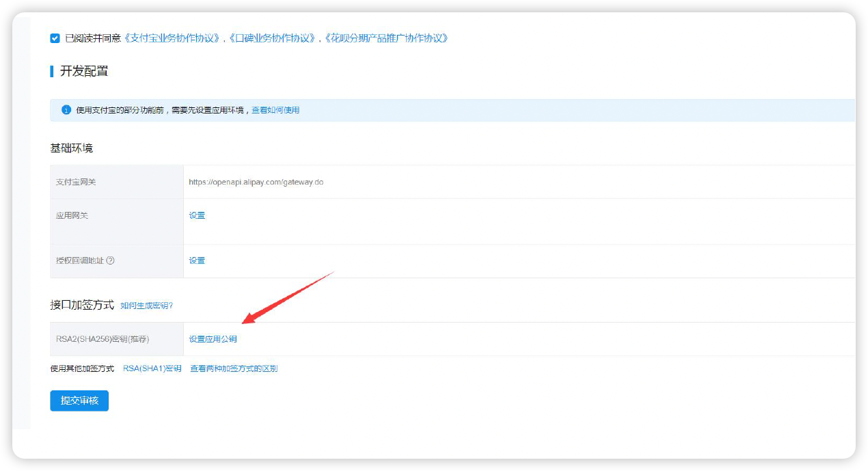The height and width of the screenshot is (471, 868).
Task: Open the 查看如何使用 help link
Action: (275, 110)
